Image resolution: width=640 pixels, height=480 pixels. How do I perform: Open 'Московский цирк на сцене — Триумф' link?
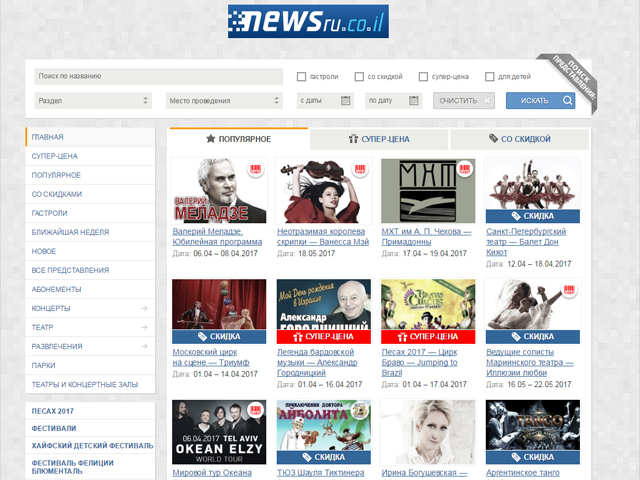tap(211, 357)
